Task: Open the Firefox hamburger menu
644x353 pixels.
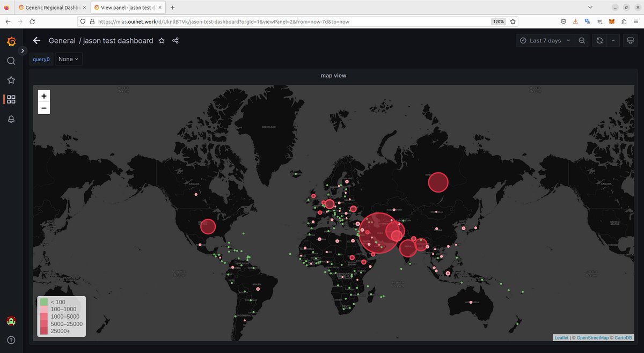Action: 636,21
